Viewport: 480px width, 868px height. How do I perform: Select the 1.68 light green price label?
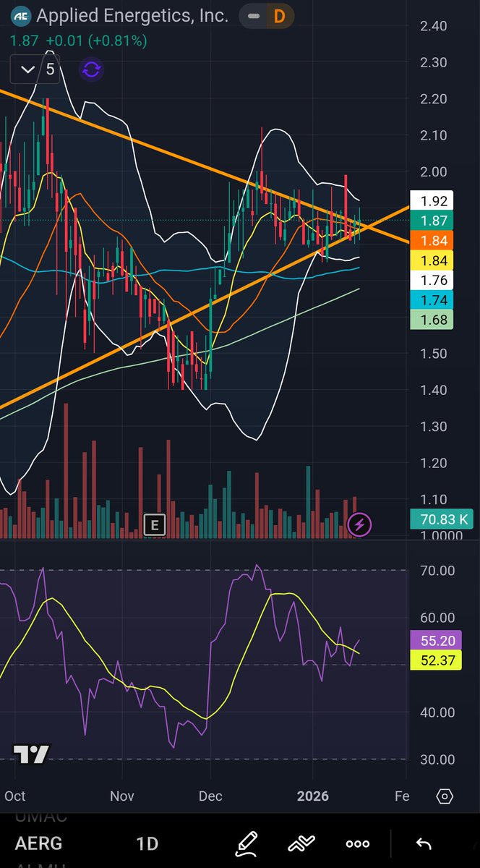click(x=432, y=320)
